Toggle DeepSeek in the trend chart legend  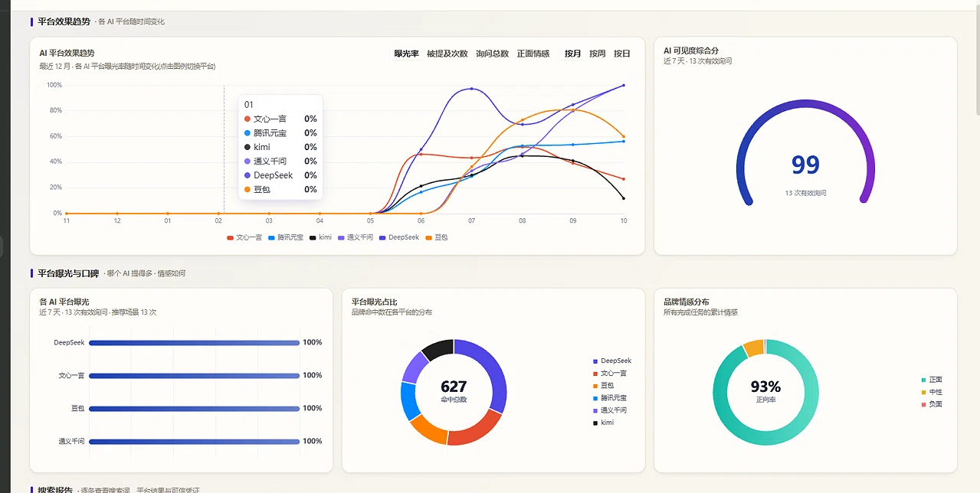point(399,237)
